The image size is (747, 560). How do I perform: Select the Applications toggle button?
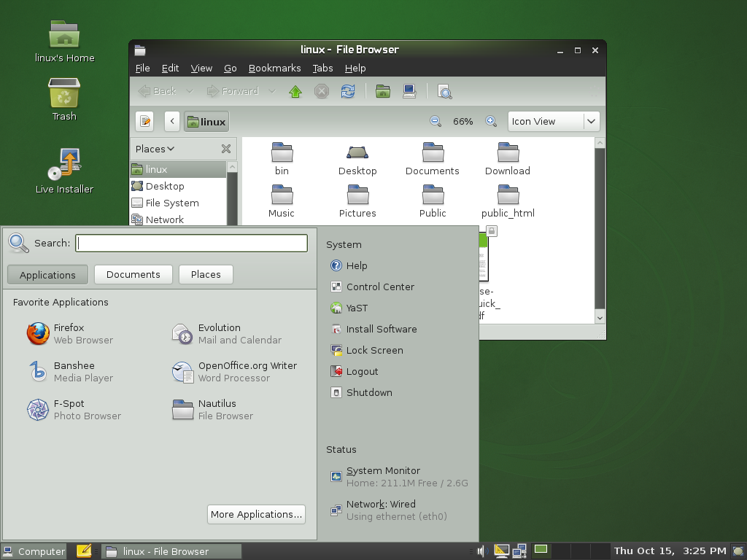47,275
